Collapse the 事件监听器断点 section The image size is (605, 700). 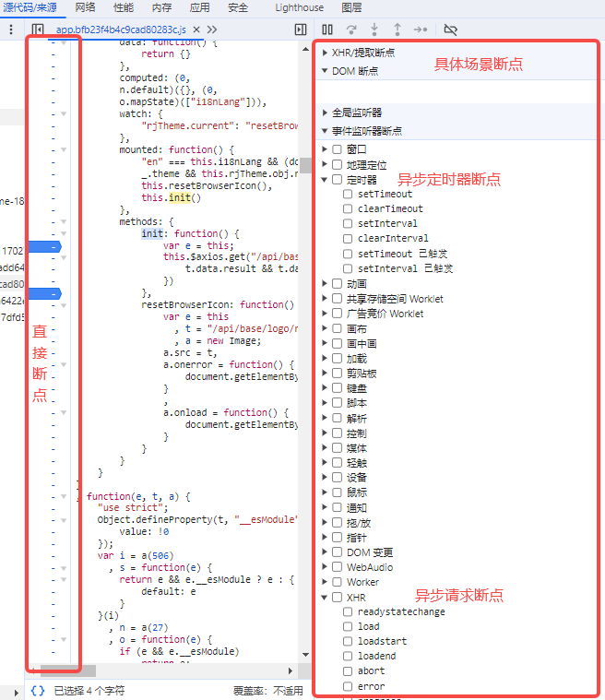point(325,131)
